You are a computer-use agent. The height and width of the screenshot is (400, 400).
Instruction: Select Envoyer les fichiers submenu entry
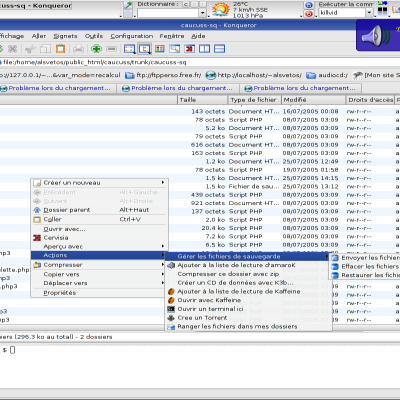coord(365,258)
